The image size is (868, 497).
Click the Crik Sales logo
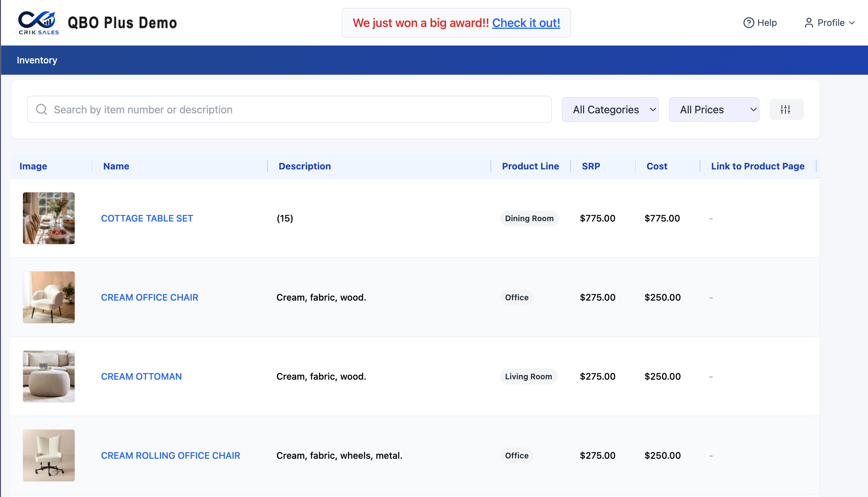(x=38, y=23)
